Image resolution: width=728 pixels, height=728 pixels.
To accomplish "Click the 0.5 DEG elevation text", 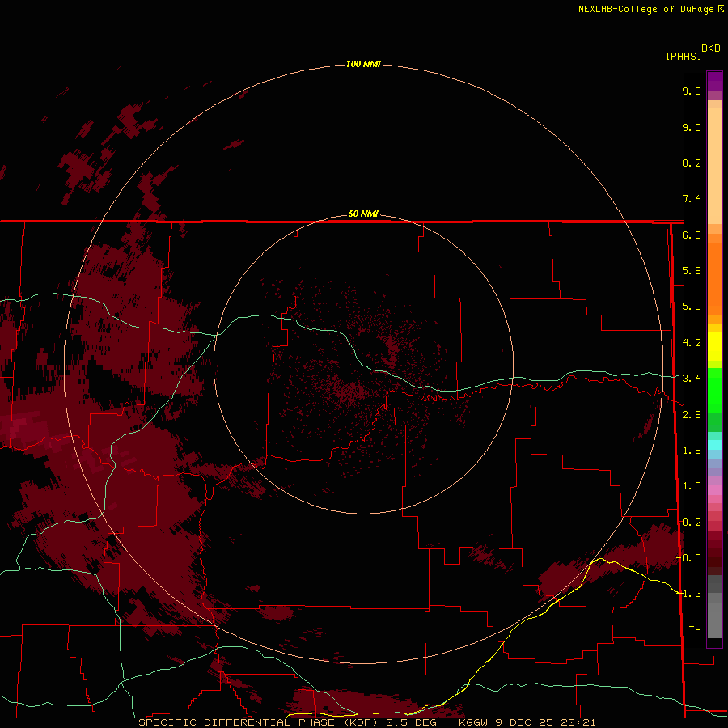I will click(412, 722).
